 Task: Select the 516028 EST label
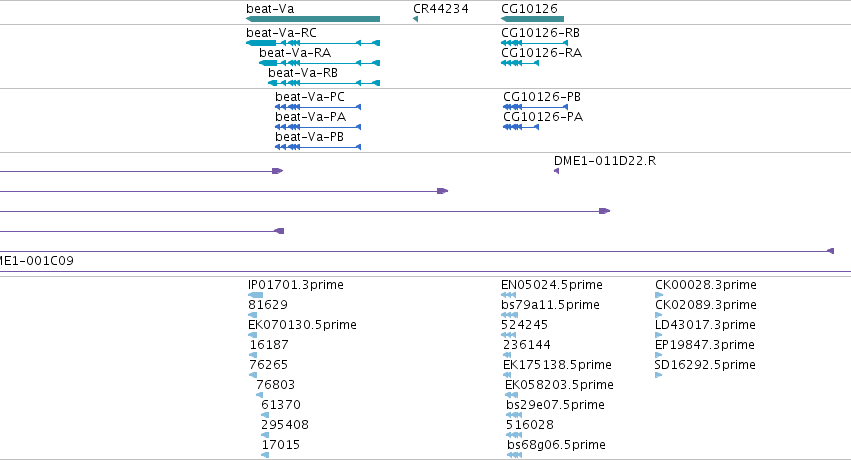click(530, 425)
